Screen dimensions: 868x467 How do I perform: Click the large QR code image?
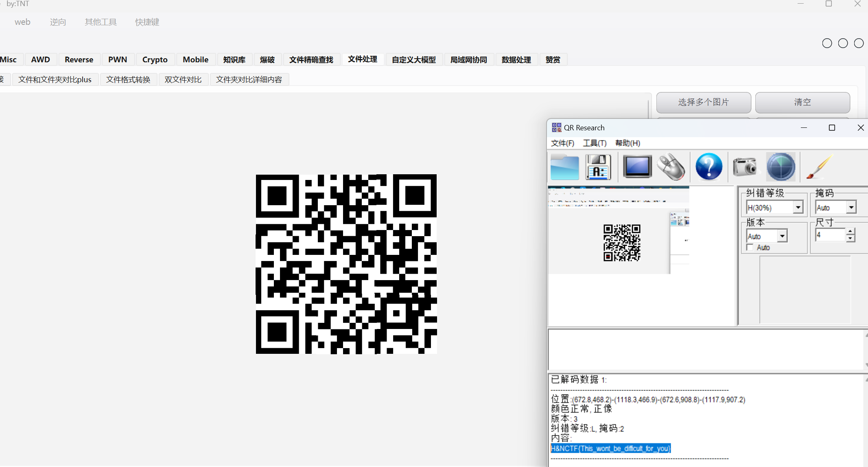(x=346, y=264)
